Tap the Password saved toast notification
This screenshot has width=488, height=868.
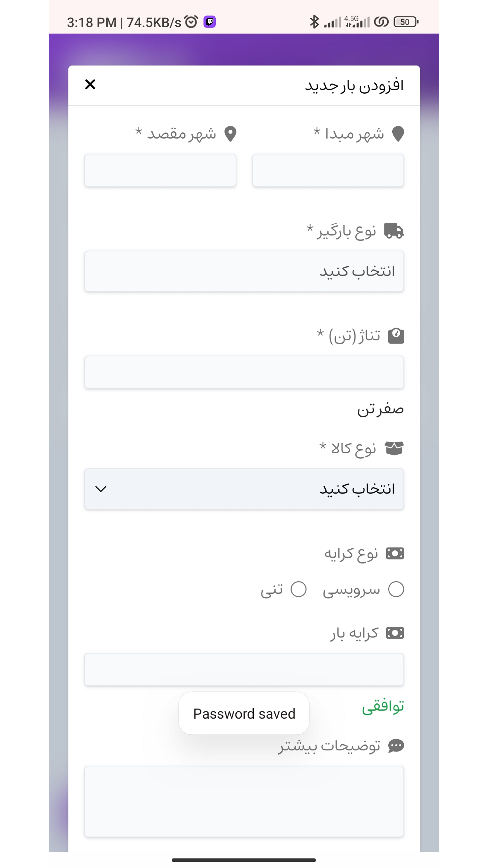[x=244, y=714]
